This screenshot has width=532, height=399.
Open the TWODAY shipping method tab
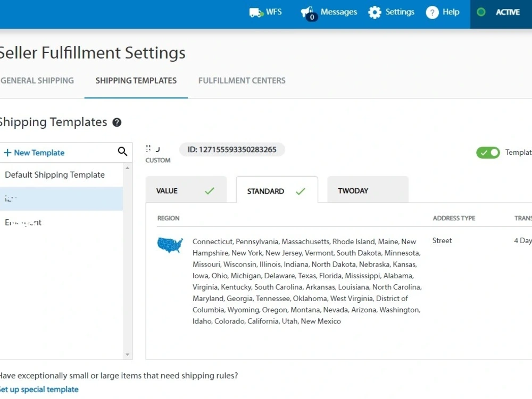click(x=368, y=190)
